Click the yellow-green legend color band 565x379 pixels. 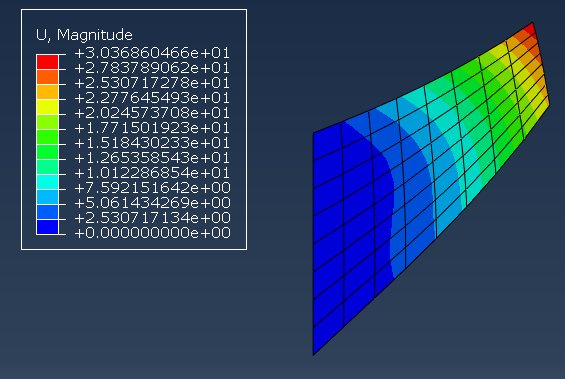pyautogui.click(x=47, y=122)
